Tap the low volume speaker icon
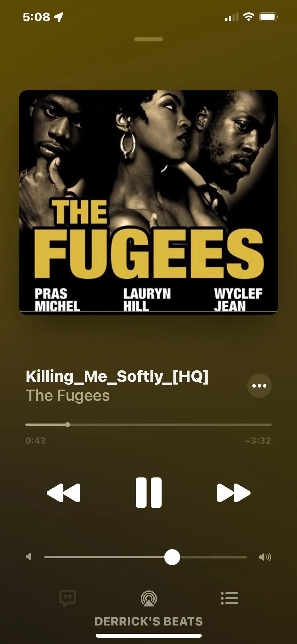Image resolution: width=297 pixels, height=644 pixels. [x=29, y=557]
